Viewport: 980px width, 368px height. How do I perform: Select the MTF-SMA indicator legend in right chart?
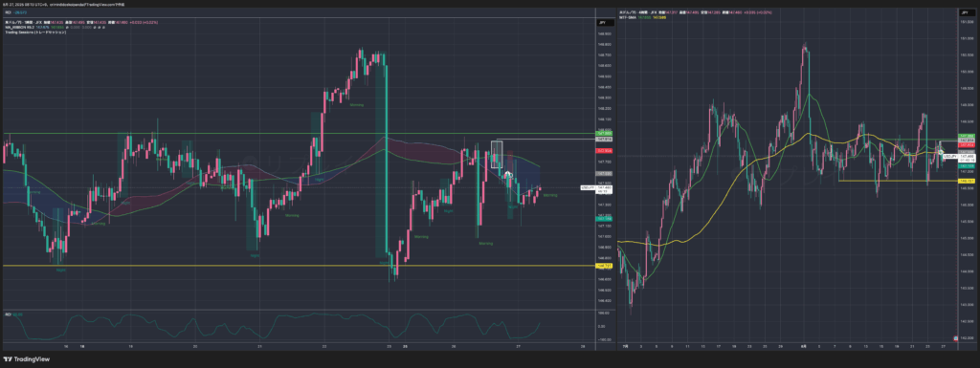[627, 17]
